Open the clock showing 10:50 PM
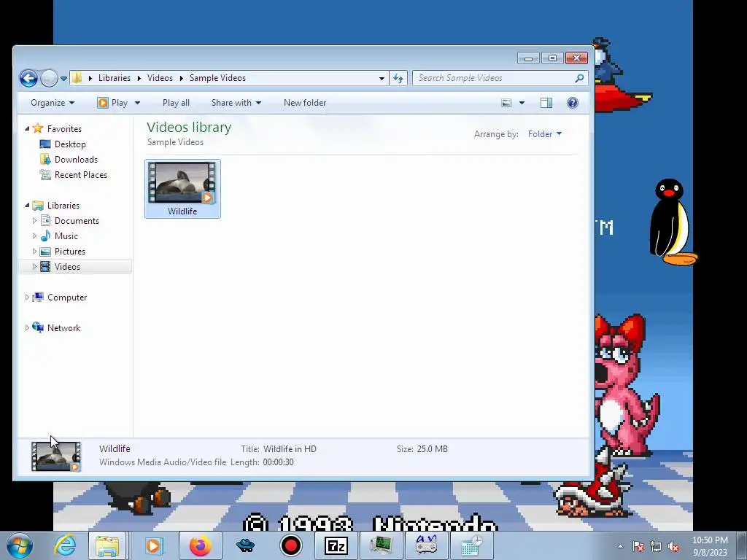This screenshot has height=560, width=747. pyautogui.click(x=710, y=546)
